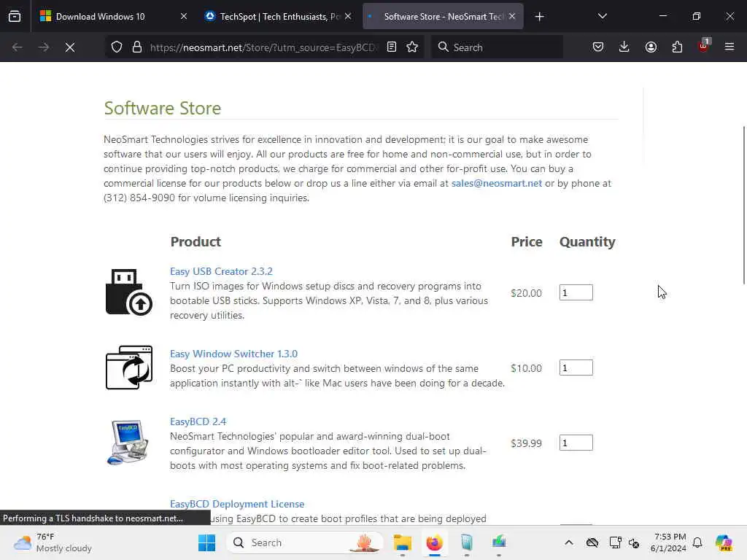
Task: Edit quantity for EasyBCD 2.4
Action: pos(576,443)
